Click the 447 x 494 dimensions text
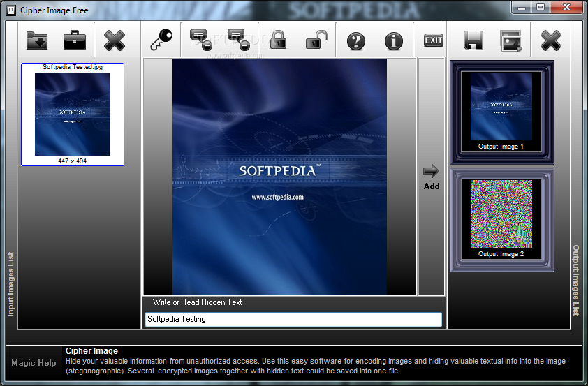Screen dimensions: 588x386 click(x=73, y=161)
